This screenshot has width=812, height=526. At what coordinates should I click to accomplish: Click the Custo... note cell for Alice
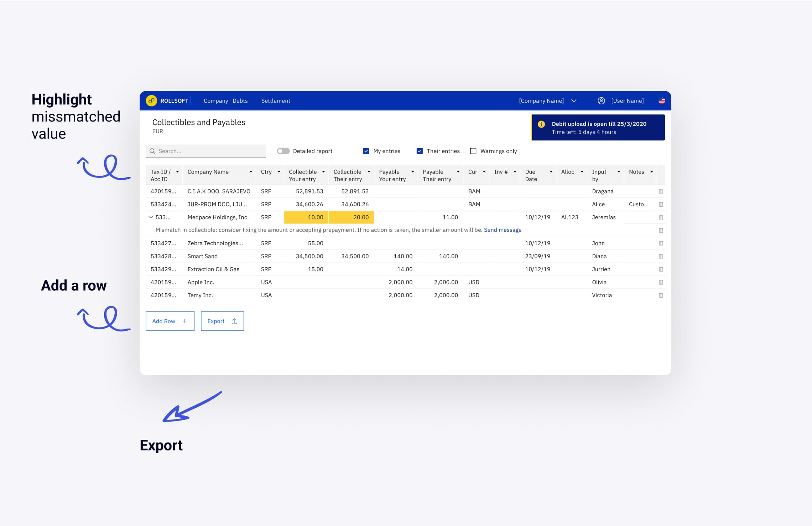click(639, 205)
